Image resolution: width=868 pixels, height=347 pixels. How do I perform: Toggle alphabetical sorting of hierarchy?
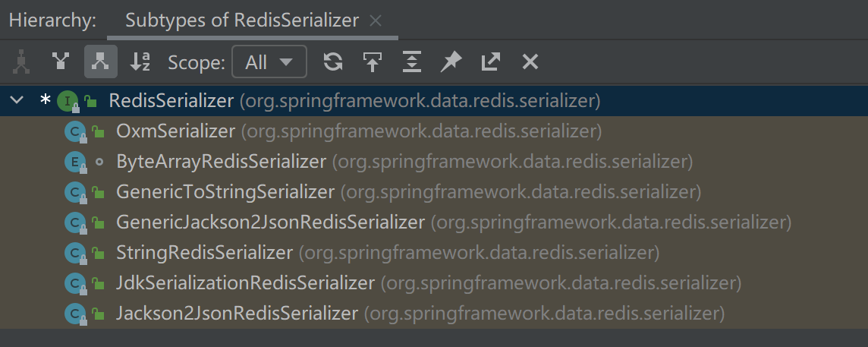(x=140, y=62)
